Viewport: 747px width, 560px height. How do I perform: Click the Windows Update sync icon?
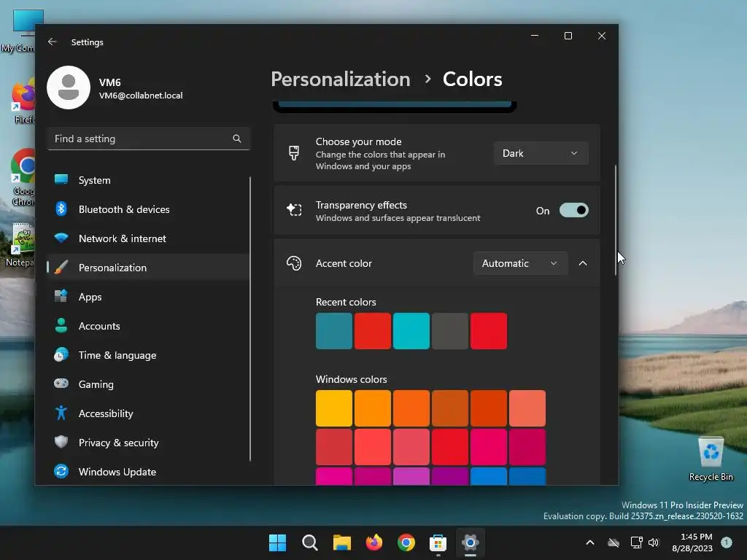(61, 472)
